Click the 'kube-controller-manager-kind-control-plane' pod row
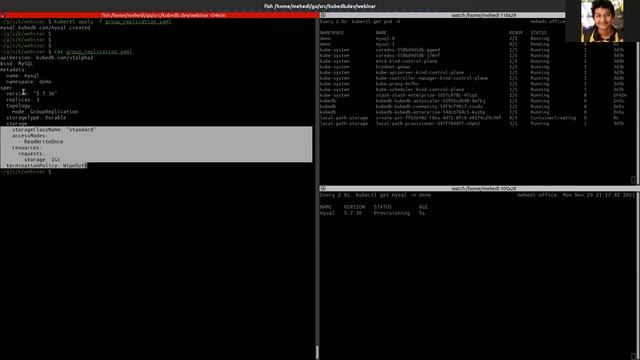 pyautogui.click(x=473, y=78)
